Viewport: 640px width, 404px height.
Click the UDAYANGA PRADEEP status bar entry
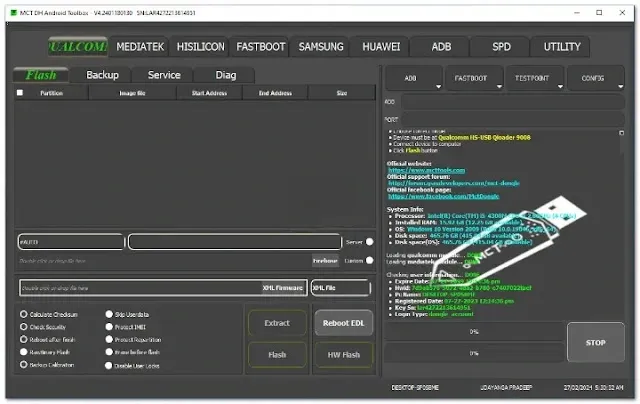point(506,387)
